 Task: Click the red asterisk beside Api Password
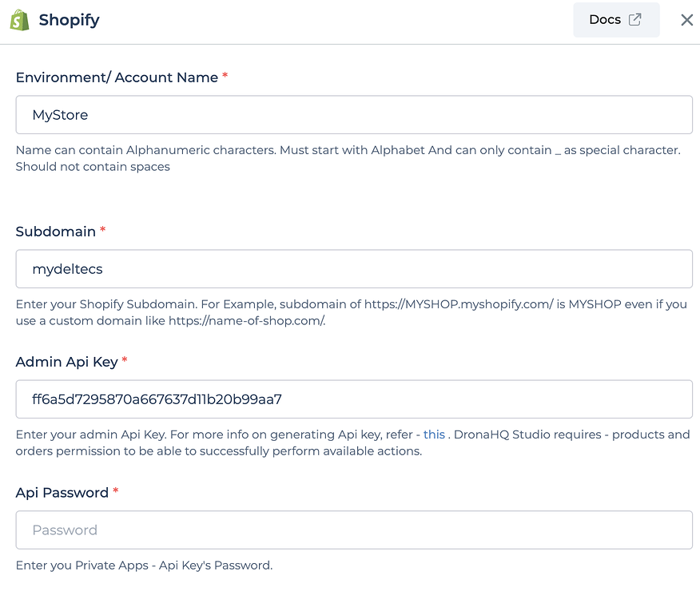click(x=116, y=490)
